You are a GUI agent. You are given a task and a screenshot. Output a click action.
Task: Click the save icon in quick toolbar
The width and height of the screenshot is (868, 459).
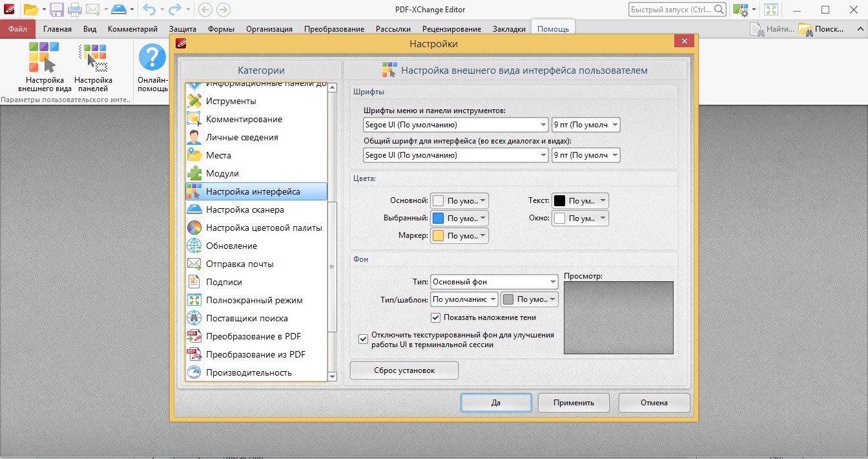[57, 10]
